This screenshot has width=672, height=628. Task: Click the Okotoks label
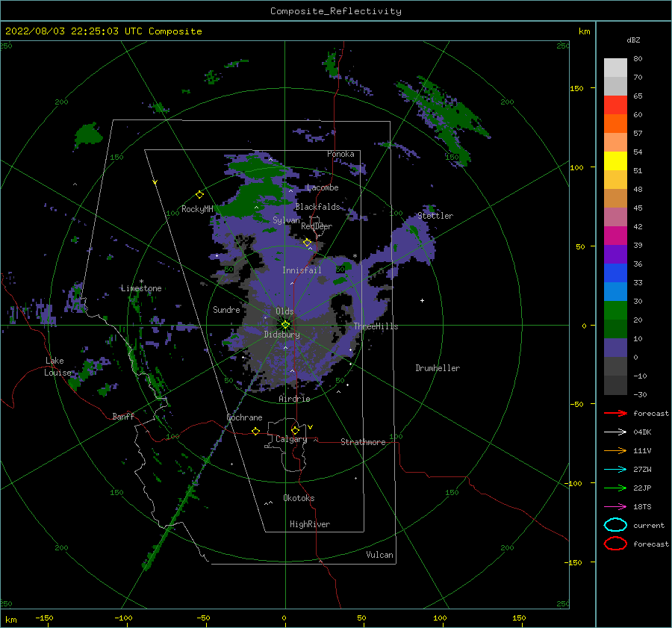(x=299, y=498)
